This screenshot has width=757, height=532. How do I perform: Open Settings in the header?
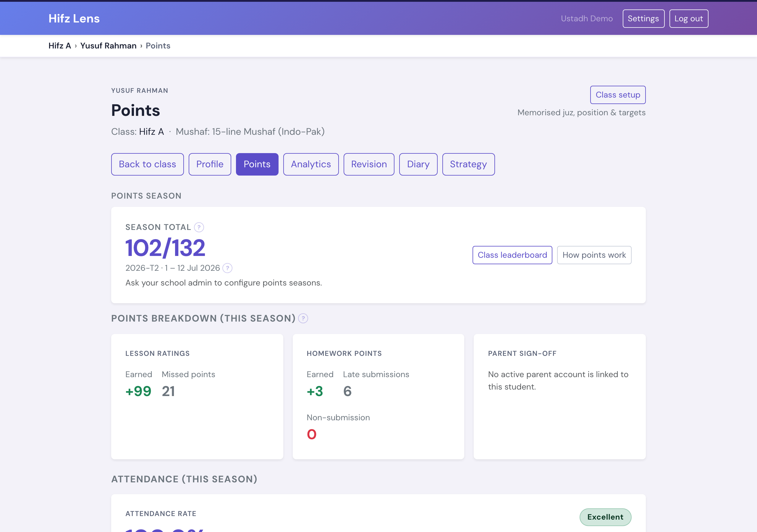643,18
